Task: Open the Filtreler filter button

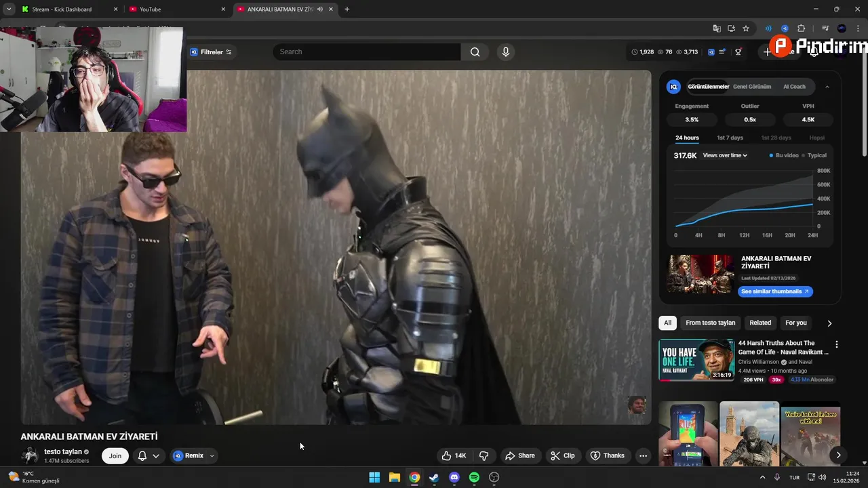Action: (x=211, y=52)
